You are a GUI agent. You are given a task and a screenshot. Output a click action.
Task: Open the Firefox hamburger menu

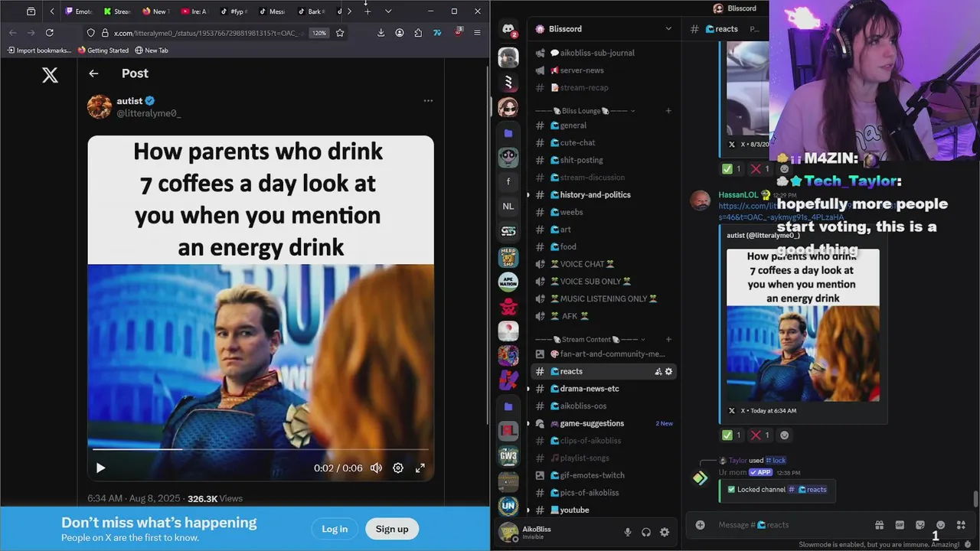pyautogui.click(x=477, y=33)
